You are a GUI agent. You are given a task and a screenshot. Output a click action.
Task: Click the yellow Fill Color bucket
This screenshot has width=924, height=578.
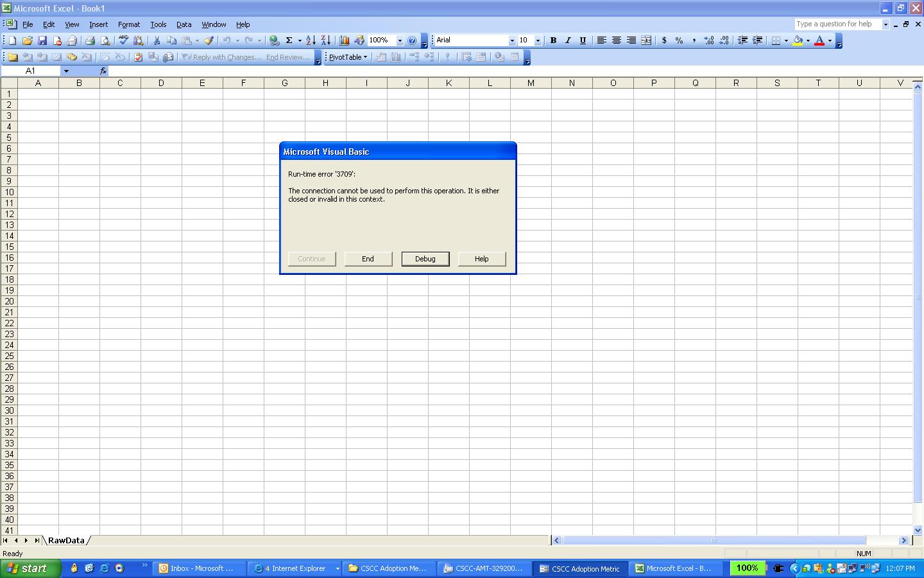click(x=798, y=40)
